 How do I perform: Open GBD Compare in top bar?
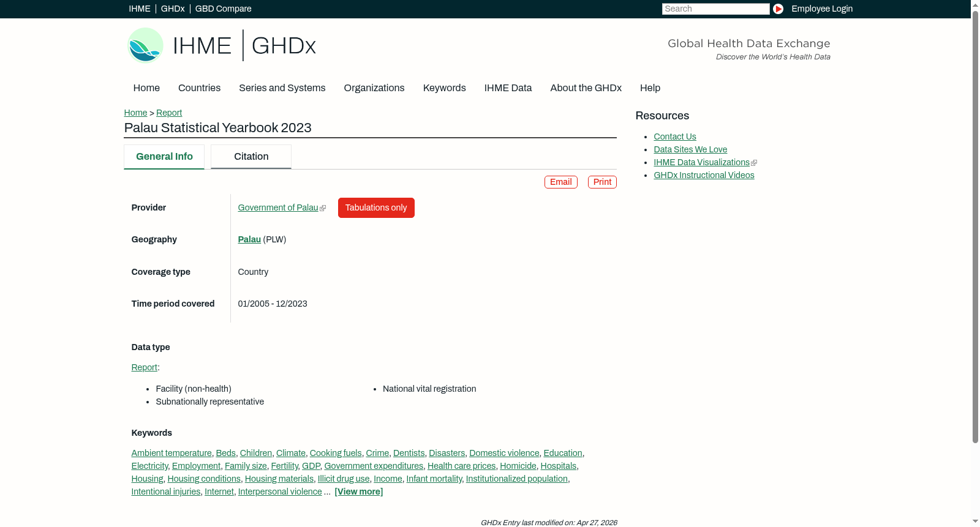pos(224,9)
